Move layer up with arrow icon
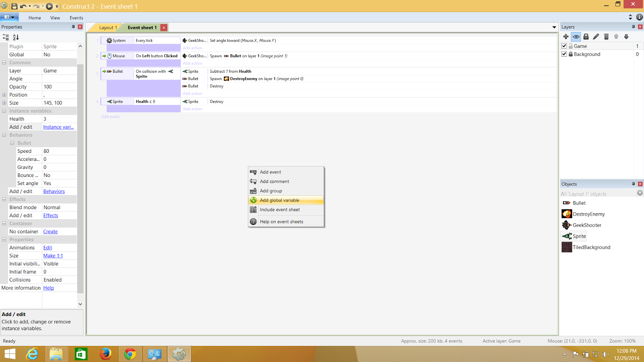The height and width of the screenshot is (362, 644). [616, 37]
